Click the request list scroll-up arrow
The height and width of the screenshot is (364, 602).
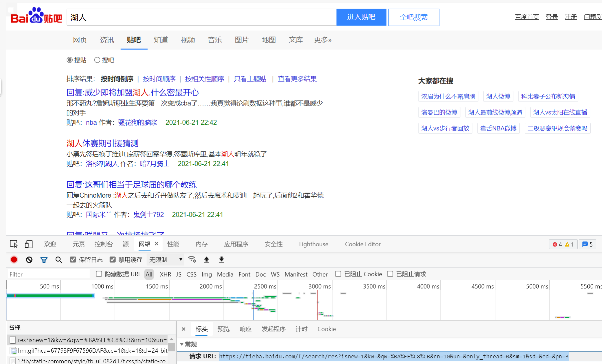[172, 339]
